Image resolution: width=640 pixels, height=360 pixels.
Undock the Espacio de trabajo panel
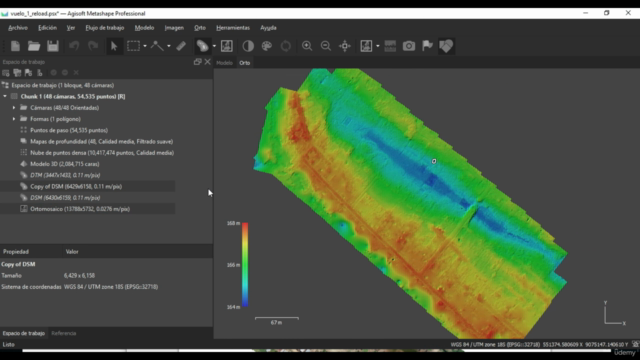click(x=198, y=62)
